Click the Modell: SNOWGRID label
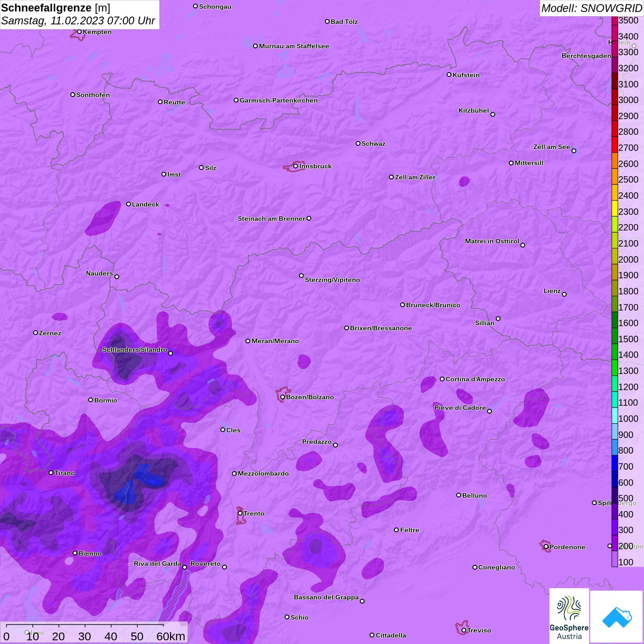The height and width of the screenshot is (644, 644). 592,8
